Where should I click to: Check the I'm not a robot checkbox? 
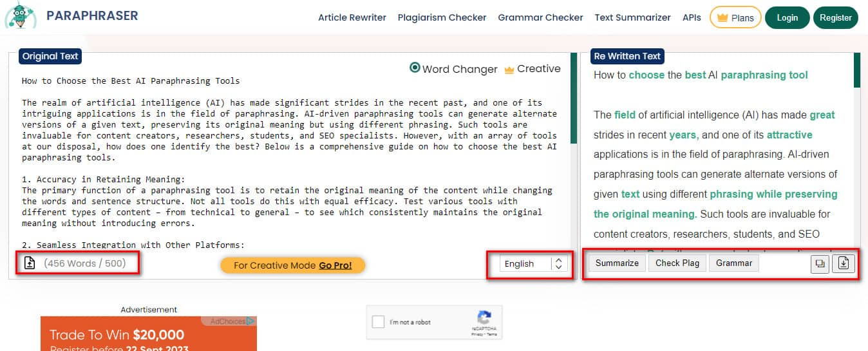[379, 322]
